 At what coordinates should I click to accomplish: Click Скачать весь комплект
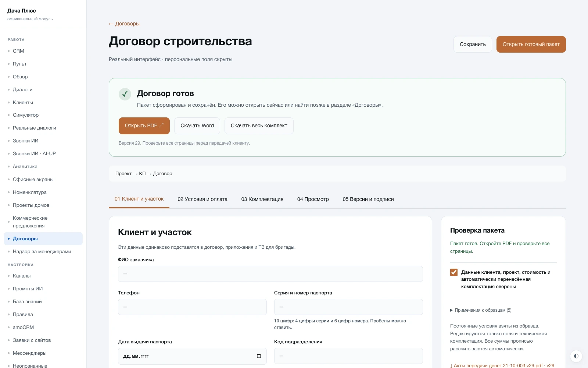(x=259, y=126)
